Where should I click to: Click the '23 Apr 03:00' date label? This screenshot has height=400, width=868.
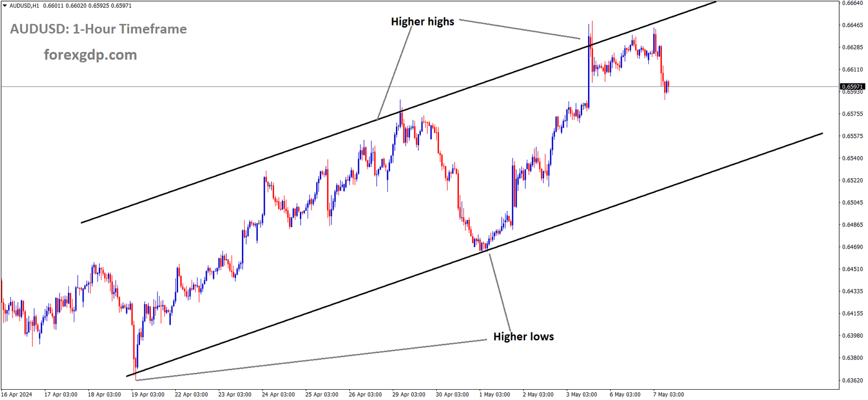click(235, 395)
